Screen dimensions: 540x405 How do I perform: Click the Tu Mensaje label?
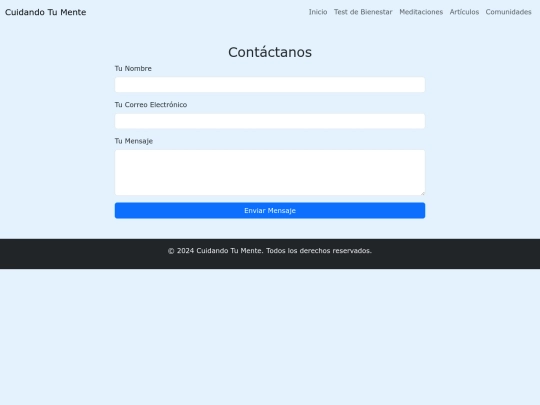click(x=134, y=141)
